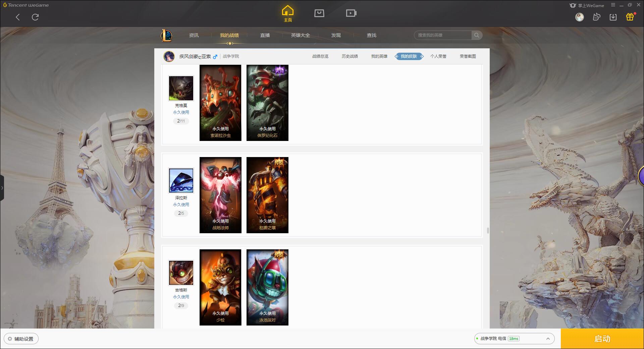Select summoner name 疾风剑豪ღ亚索

pyautogui.click(x=195, y=56)
